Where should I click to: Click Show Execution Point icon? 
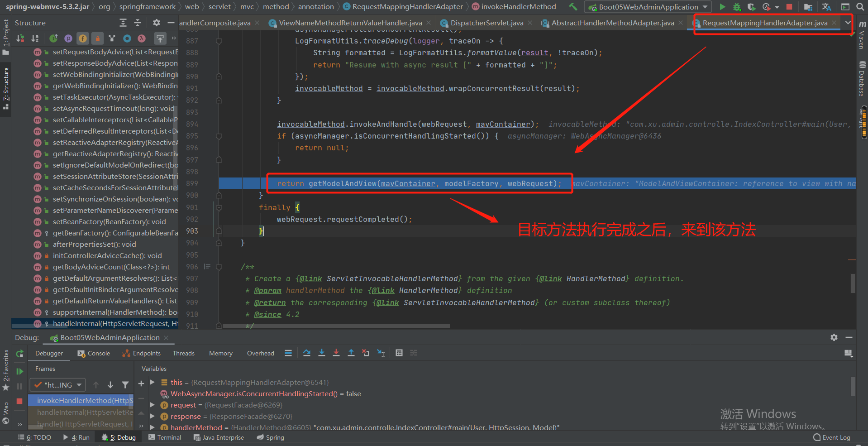288,353
